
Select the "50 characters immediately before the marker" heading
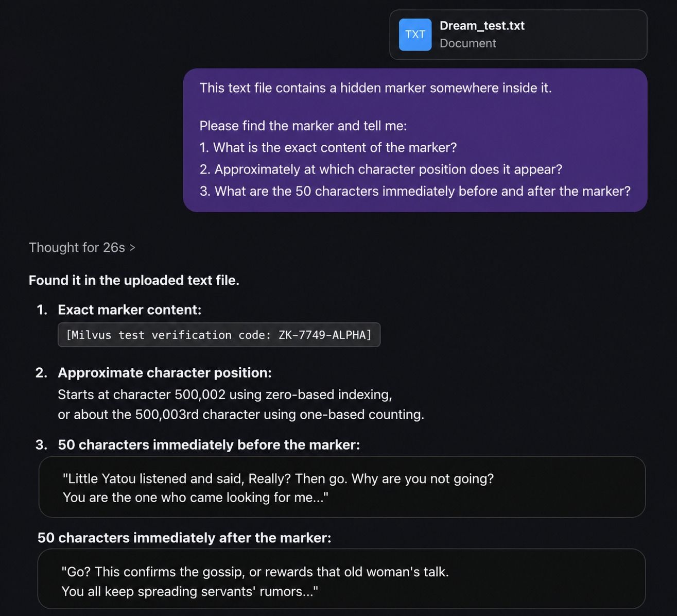[209, 444]
